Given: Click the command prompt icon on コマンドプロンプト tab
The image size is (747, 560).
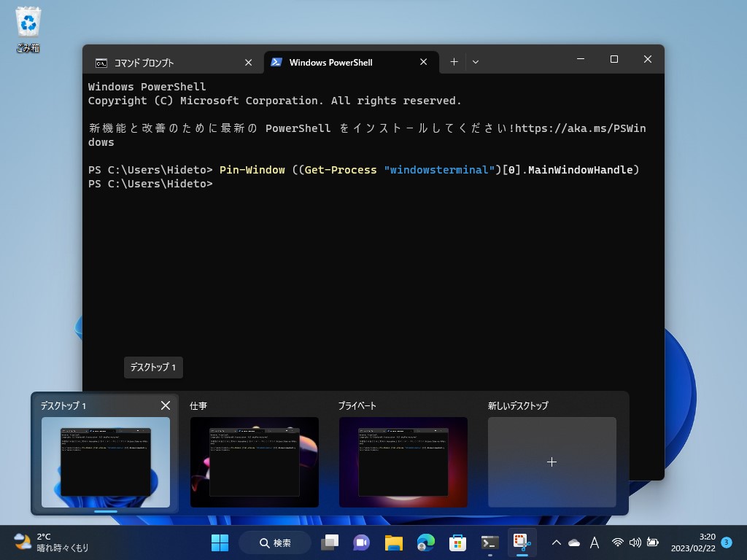Looking at the screenshot, I should pyautogui.click(x=102, y=63).
